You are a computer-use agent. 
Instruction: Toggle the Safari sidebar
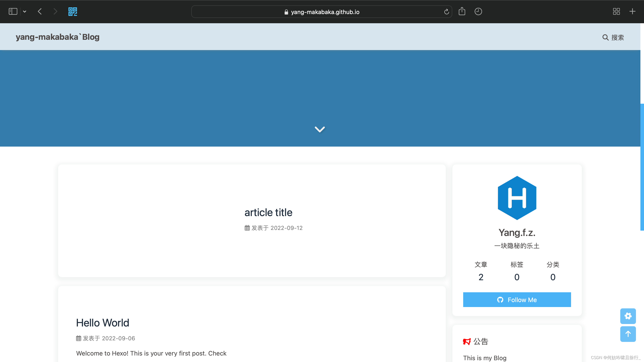coord(13,11)
